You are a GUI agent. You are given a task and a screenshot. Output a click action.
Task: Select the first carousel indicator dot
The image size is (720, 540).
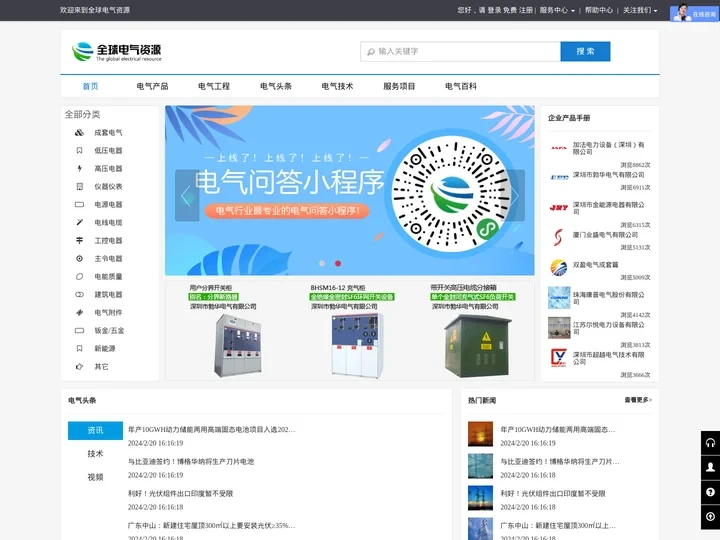pos(322,264)
